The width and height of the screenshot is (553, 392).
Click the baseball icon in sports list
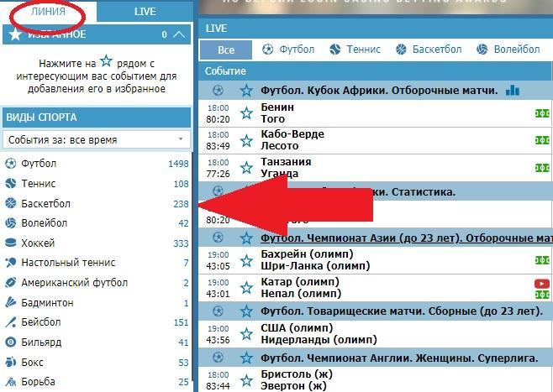(x=11, y=322)
